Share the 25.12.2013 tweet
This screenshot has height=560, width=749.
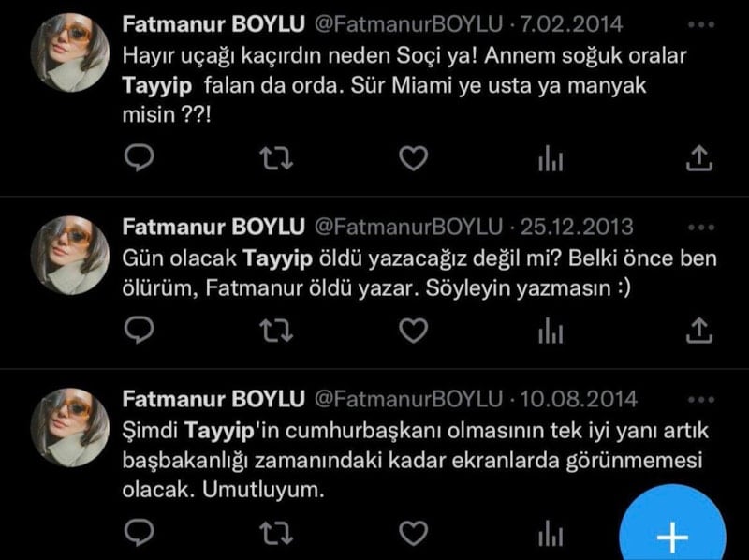[x=699, y=331]
